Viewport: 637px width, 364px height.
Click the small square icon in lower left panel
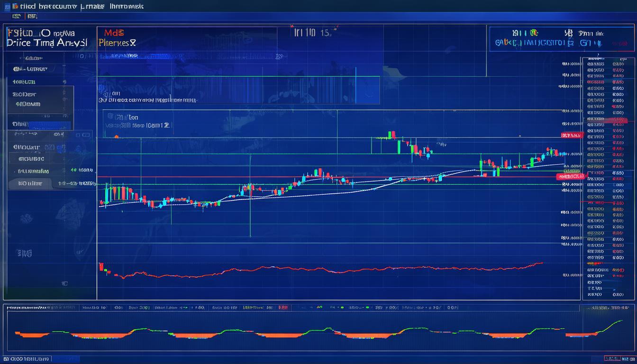64,283
